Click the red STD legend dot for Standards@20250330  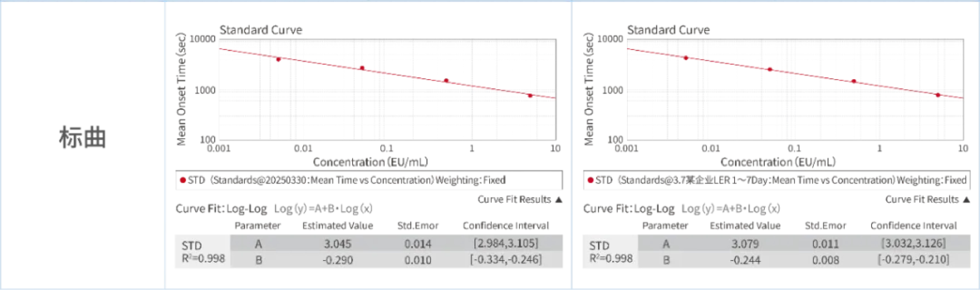(183, 180)
